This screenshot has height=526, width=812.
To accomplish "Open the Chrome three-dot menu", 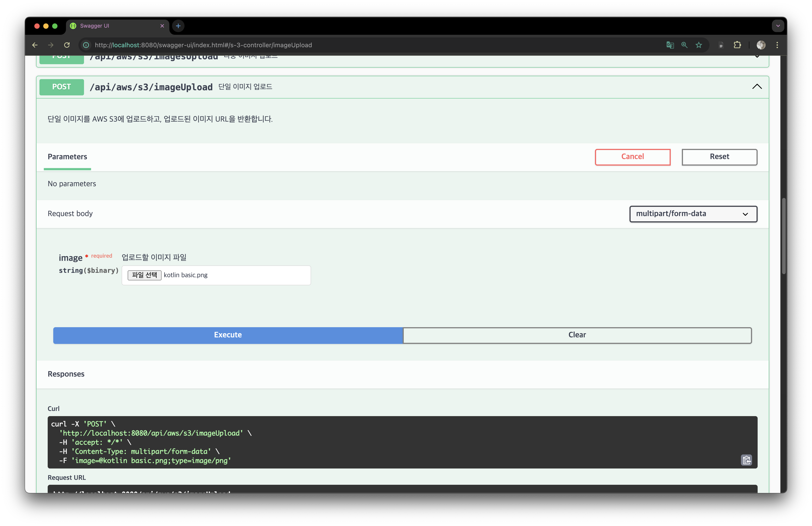I will click(777, 45).
